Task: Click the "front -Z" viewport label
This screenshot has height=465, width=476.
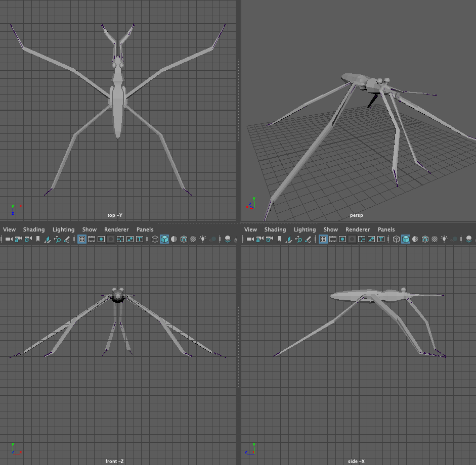Action: [114, 461]
